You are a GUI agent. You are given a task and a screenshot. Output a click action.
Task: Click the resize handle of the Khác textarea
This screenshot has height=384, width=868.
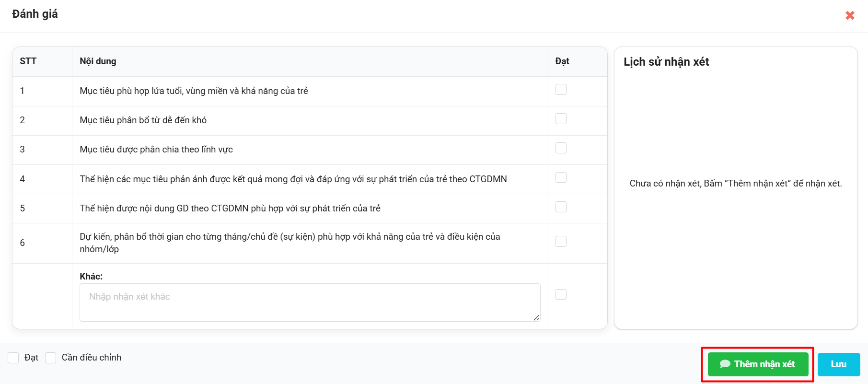(x=536, y=318)
